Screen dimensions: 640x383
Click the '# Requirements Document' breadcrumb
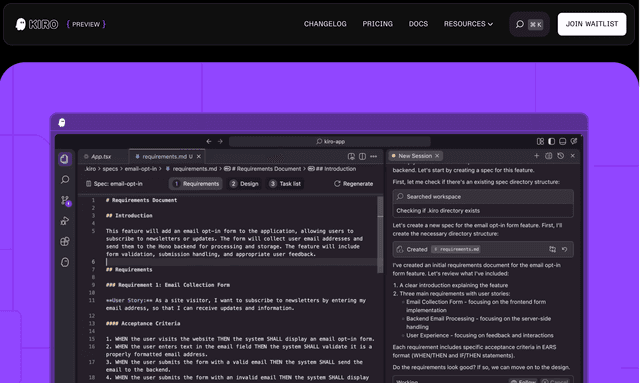[262, 169]
